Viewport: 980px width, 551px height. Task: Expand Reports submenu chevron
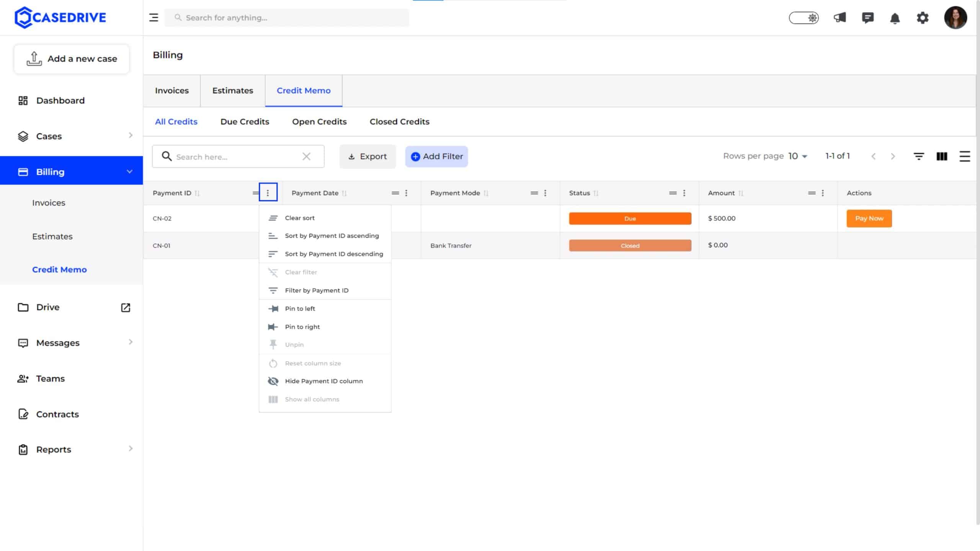131,448
